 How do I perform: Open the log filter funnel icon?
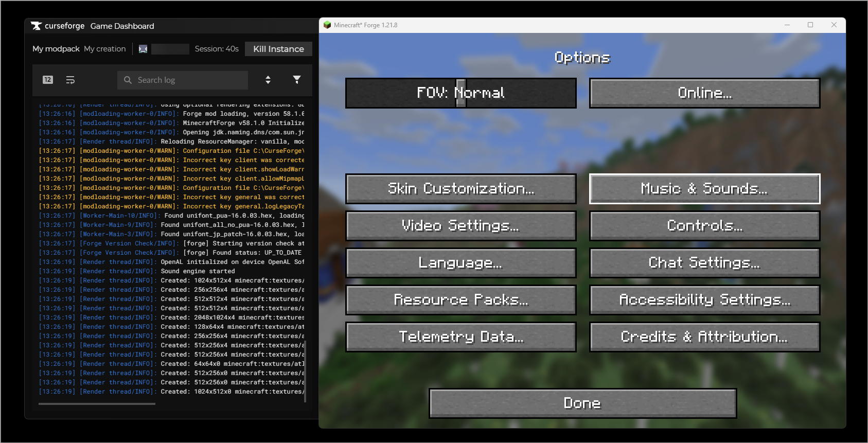coord(297,79)
